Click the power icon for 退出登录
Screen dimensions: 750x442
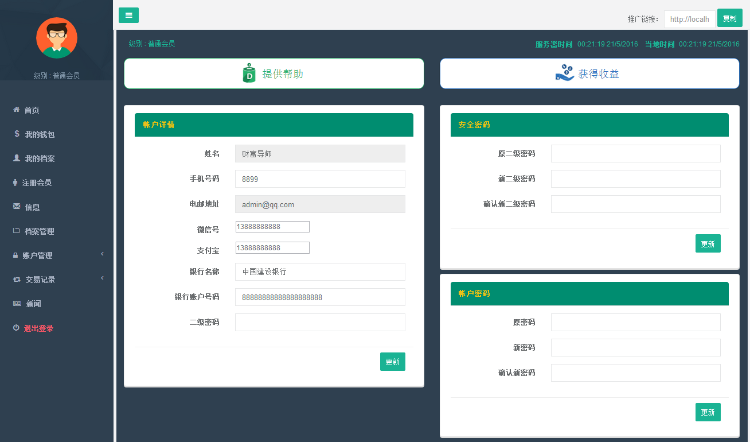pos(16,328)
